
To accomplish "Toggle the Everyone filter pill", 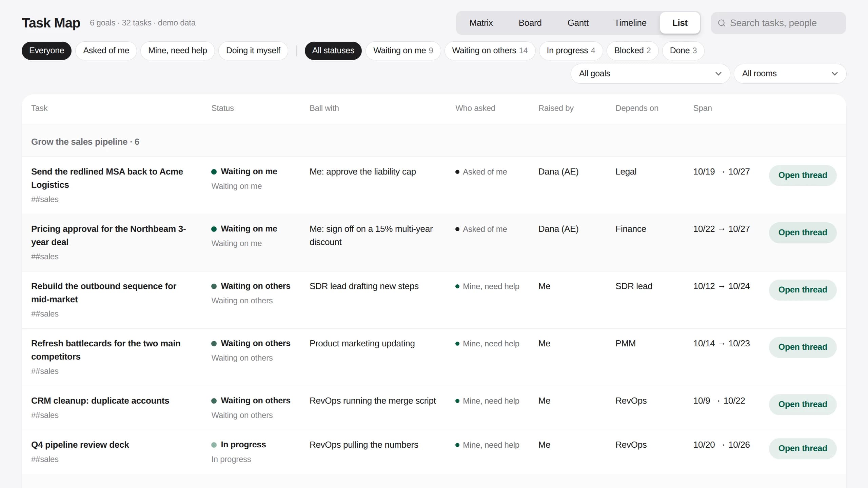I will (x=46, y=50).
